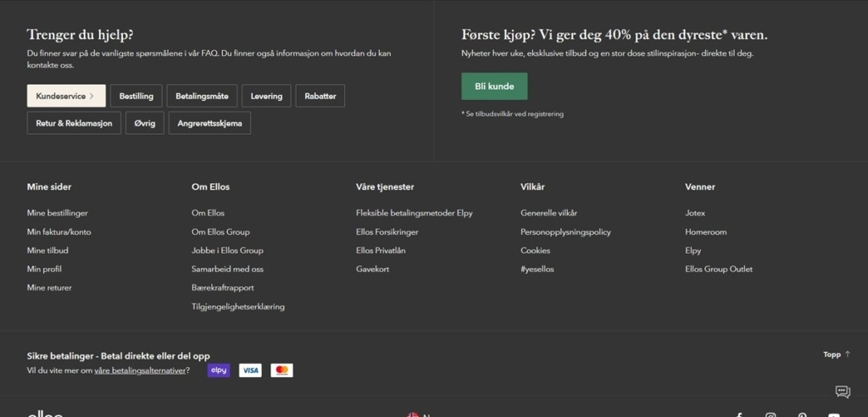Click the Våre tjenester heading
Screen dimensions: 868x417
pyautogui.click(x=385, y=186)
